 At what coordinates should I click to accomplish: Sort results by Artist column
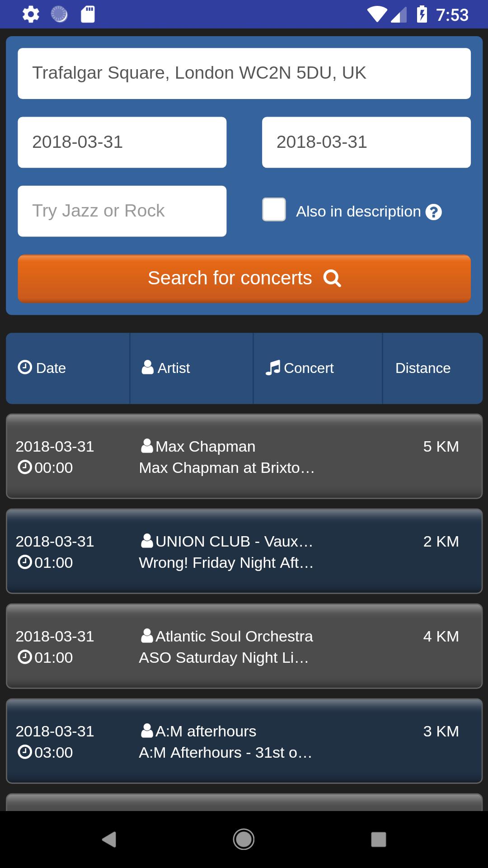pyautogui.click(x=191, y=368)
